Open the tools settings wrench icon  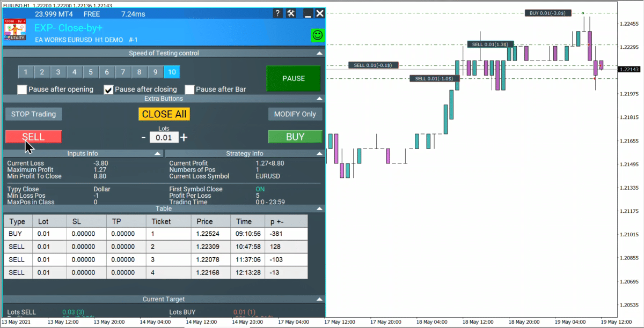coord(291,13)
